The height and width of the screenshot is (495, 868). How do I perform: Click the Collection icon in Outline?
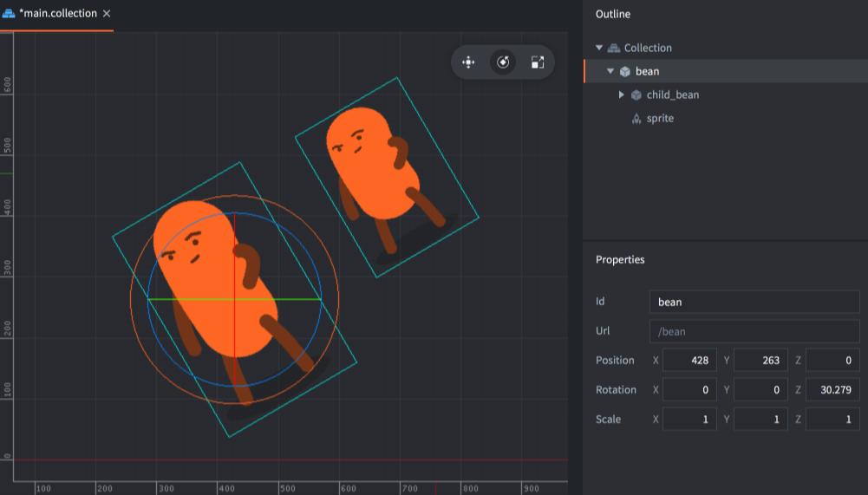pyautogui.click(x=614, y=48)
